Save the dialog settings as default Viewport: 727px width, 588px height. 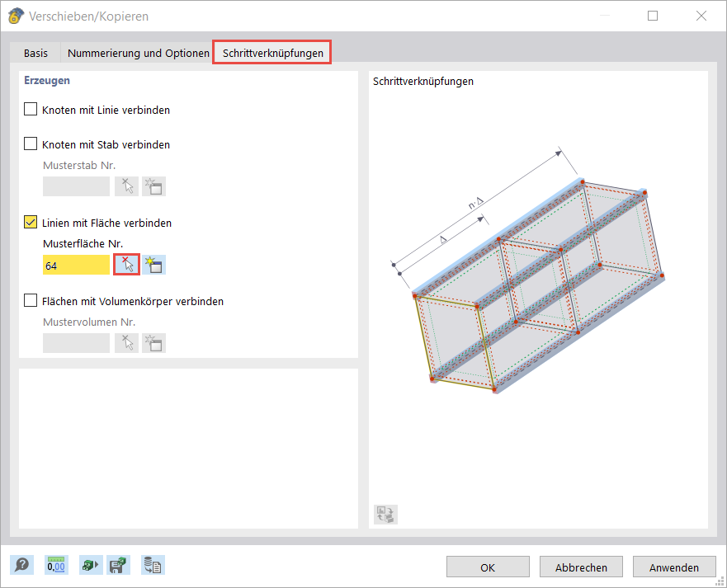coord(120,565)
